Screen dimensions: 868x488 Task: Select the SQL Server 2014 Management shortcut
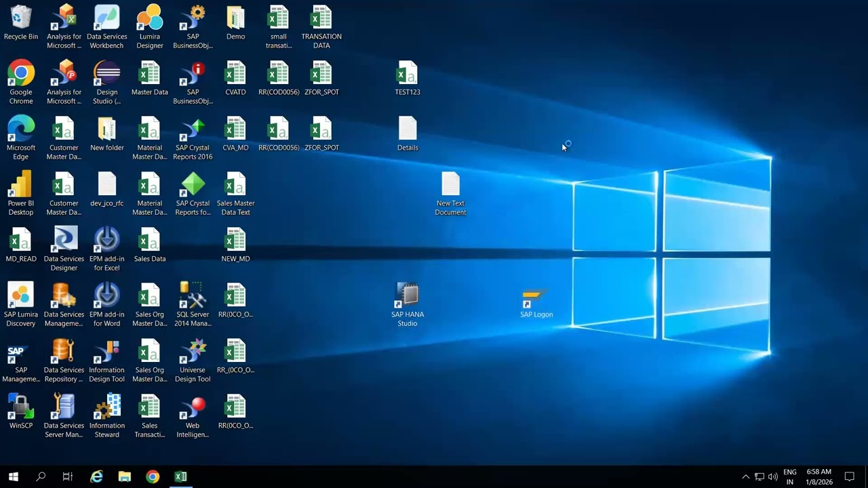pos(193,305)
